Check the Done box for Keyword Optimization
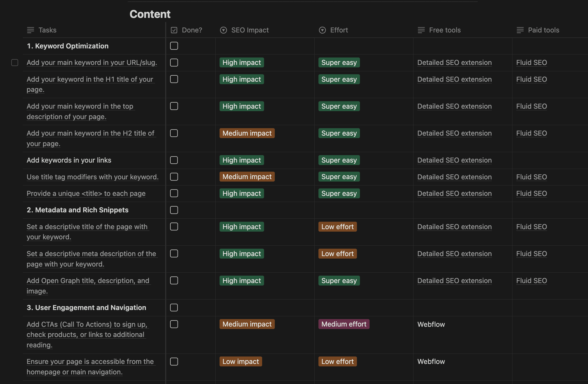Image resolution: width=588 pixels, height=384 pixels. coord(174,46)
